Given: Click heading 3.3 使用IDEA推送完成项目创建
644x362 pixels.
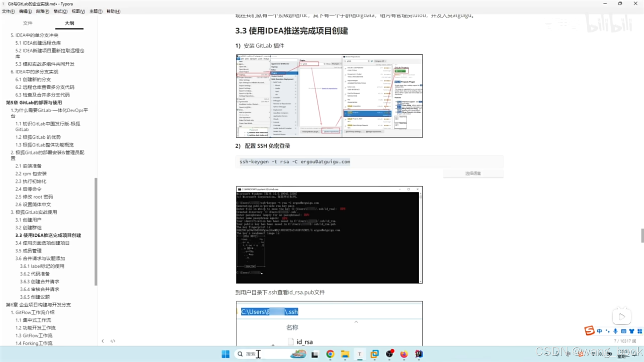Looking at the screenshot, I should point(291,31).
